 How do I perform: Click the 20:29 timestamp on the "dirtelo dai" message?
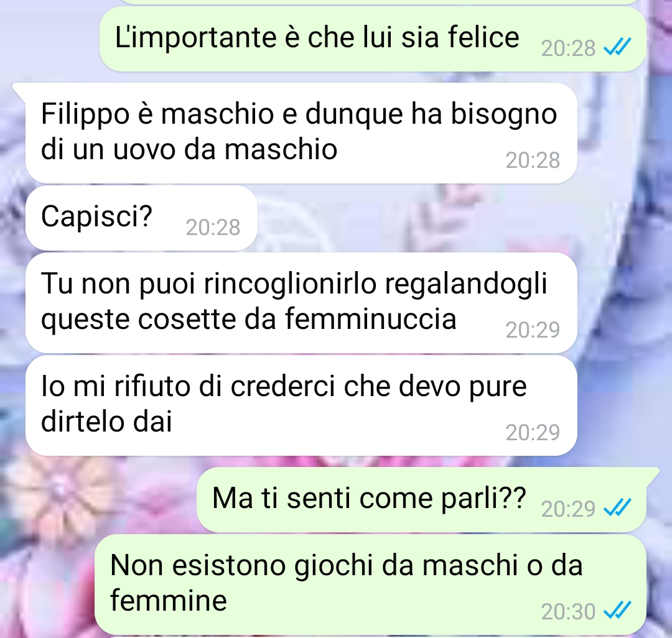pos(533,432)
